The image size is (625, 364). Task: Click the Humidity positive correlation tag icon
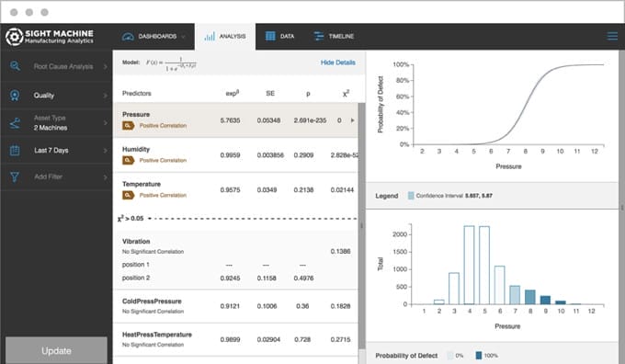click(128, 160)
